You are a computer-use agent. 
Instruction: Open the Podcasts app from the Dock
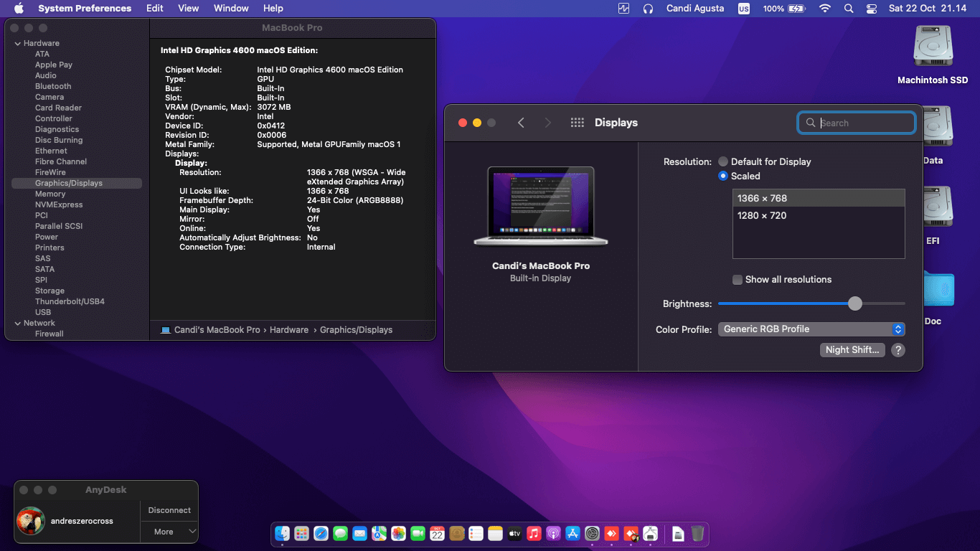[553, 534]
